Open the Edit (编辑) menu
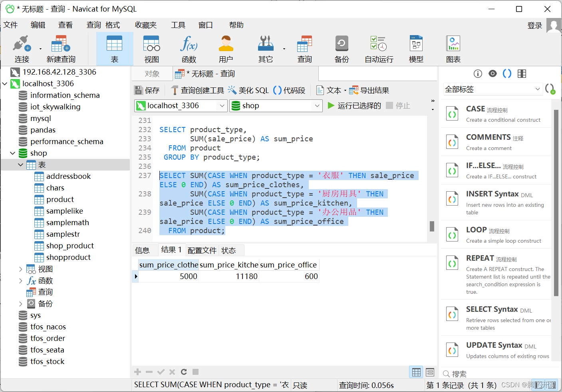Viewport: 562px width, 392px height. point(38,25)
